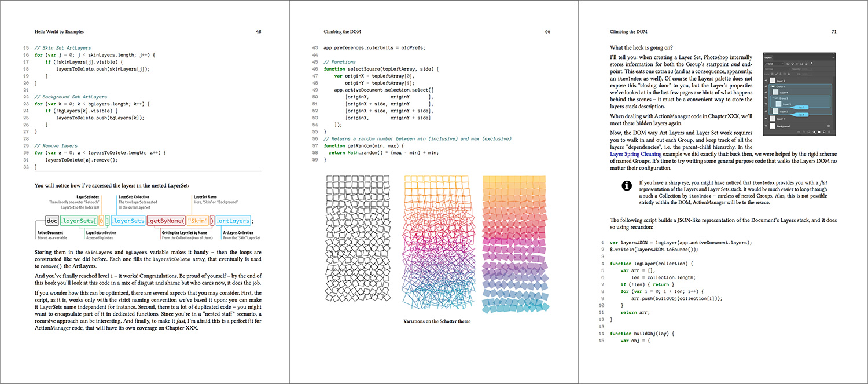Click the '.artLayers' code box
The height and width of the screenshot is (384, 868).
(x=233, y=221)
